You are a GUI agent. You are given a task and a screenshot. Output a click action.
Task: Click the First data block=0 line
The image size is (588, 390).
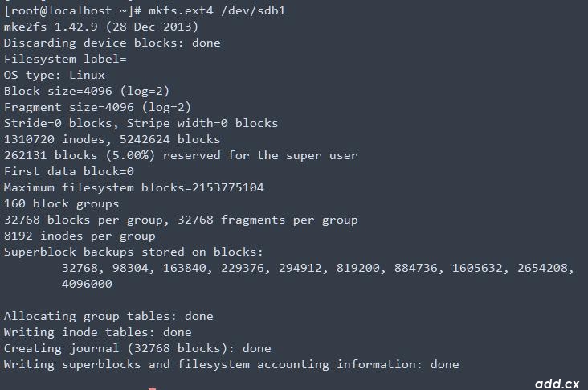coord(69,171)
